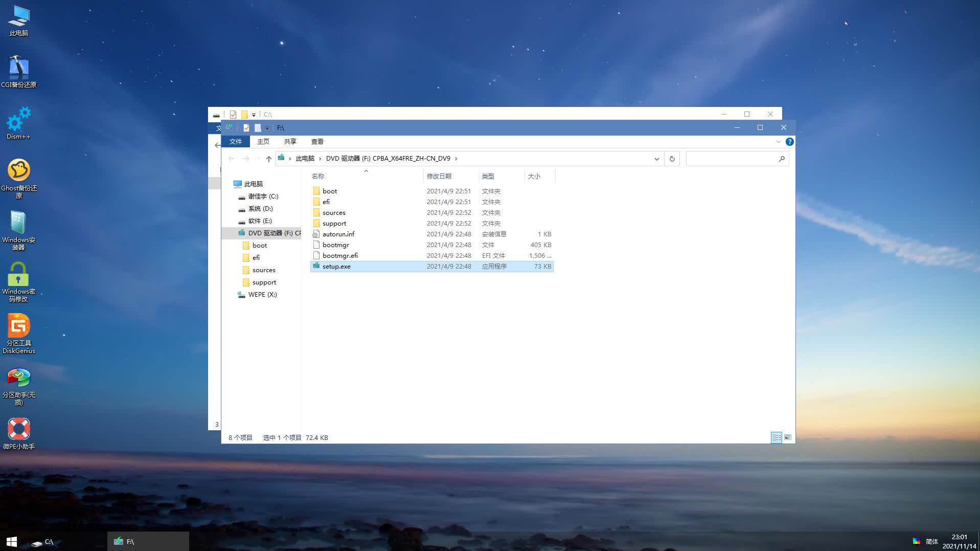The image size is (980, 551).
Task: Expand the ribbon with the chevron
Action: pyautogui.click(x=778, y=142)
